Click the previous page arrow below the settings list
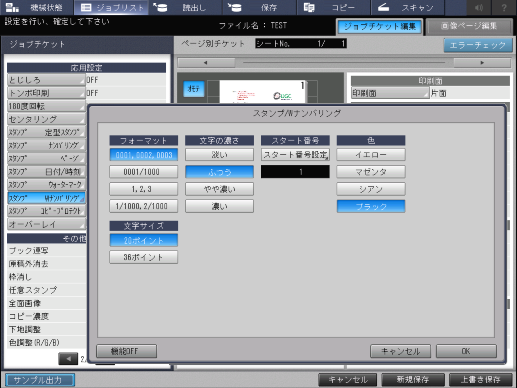The image size is (517, 388). (68, 359)
